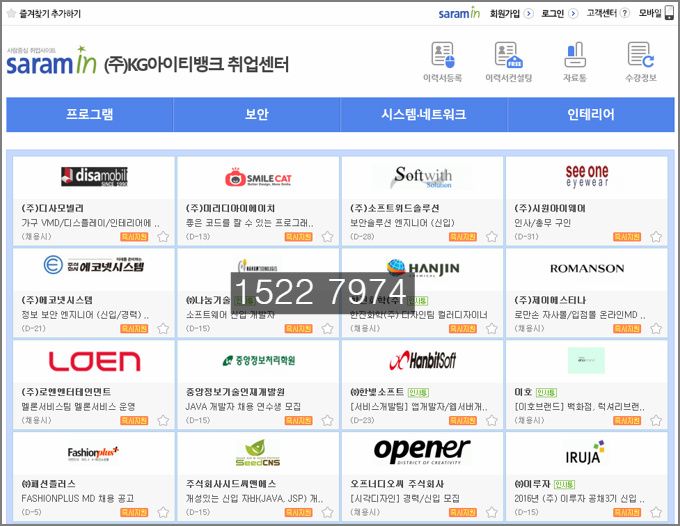This screenshot has width=680, height=526.
Task: Open the 인테리어 tab
Action: (x=591, y=114)
